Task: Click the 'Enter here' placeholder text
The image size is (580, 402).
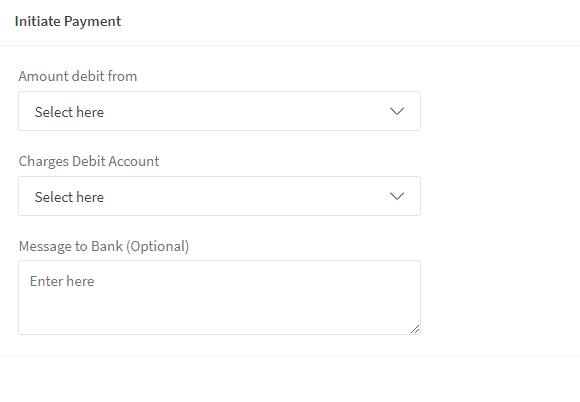Action: (x=62, y=281)
